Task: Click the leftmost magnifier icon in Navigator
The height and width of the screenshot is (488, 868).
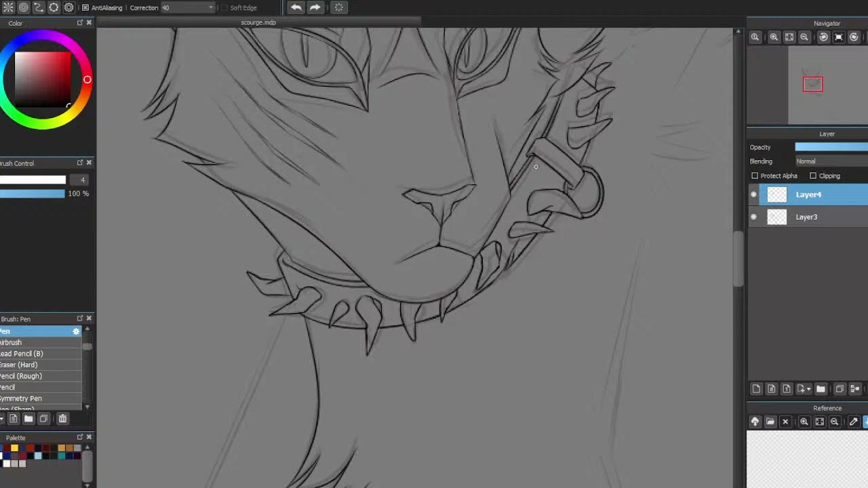Action: click(755, 37)
